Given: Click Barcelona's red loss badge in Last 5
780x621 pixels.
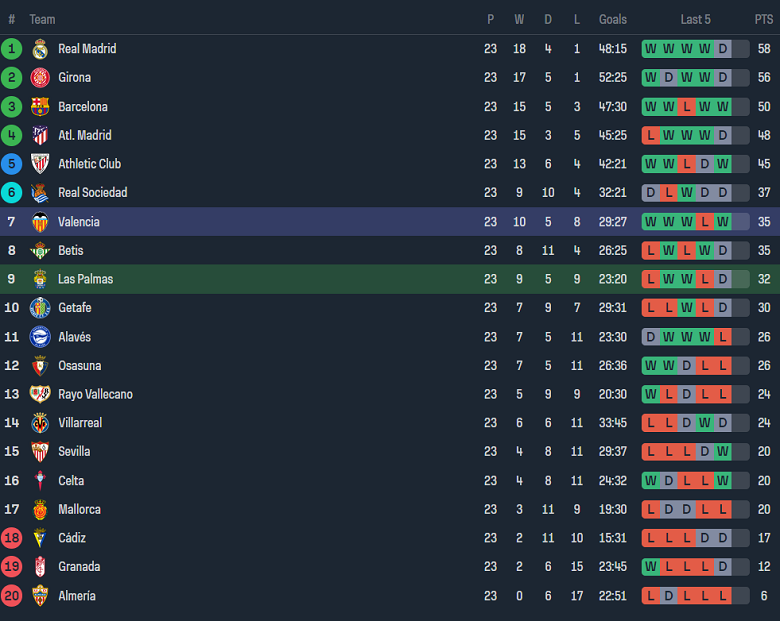Looking at the screenshot, I should tap(686, 107).
